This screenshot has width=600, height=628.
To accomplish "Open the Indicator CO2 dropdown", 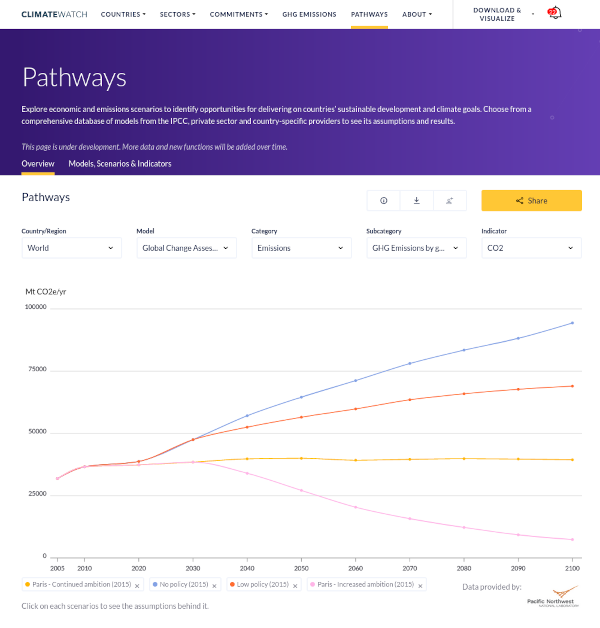I will click(x=531, y=248).
